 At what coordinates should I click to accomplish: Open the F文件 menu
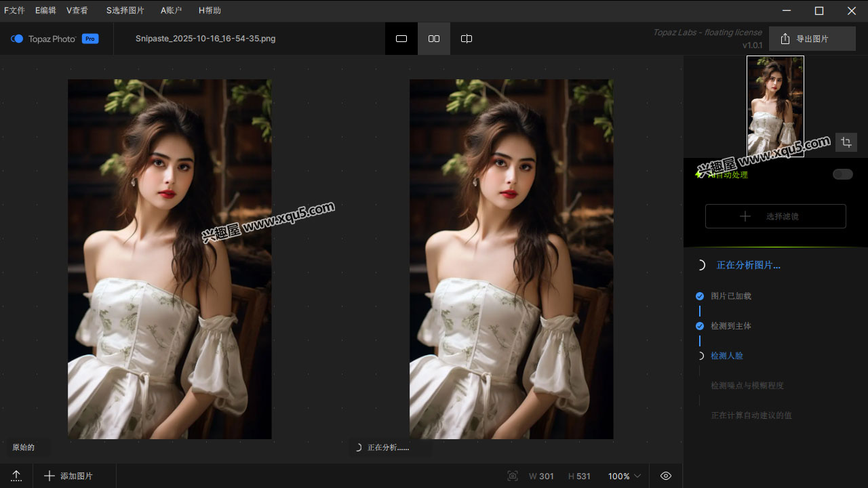click(14, 10)
